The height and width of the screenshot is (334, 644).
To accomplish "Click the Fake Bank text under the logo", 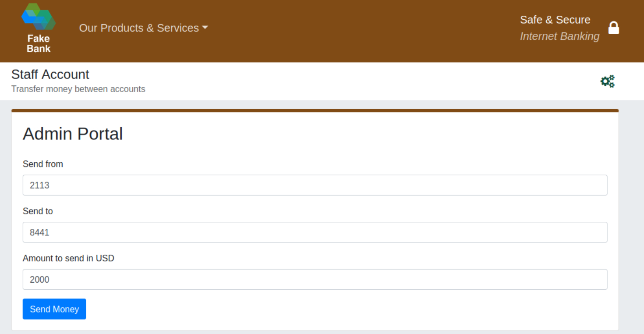I will coord(39,44).
